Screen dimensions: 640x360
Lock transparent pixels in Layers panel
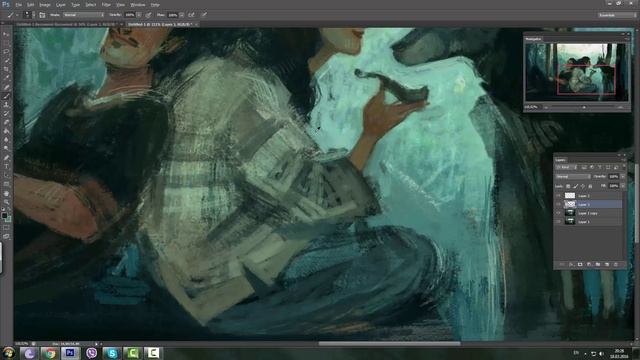(x=568, y=186)
